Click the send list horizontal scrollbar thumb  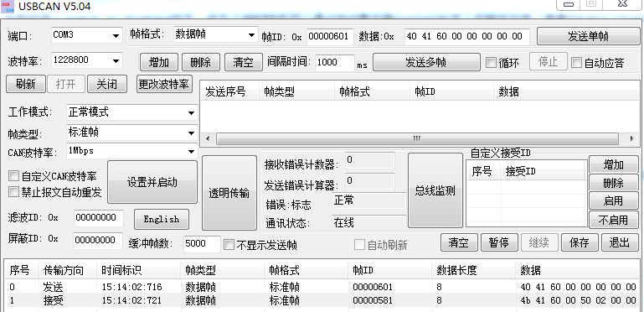click(x=417, y=138)
